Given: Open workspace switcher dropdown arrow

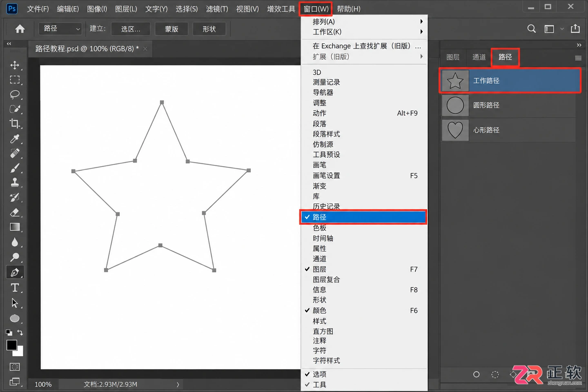Looking at the screenshot, I should pos(562,29).
